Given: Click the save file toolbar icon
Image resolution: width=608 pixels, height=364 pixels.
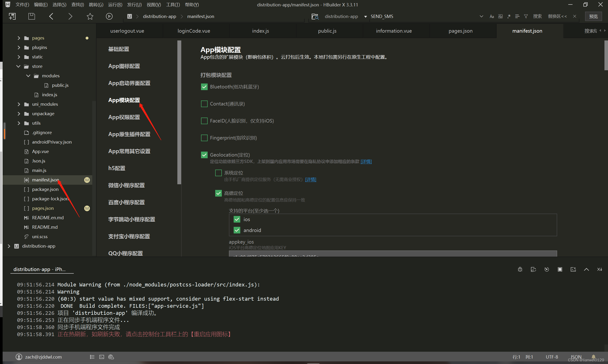Looking at the screenshot, I should click(x=32, y=16).
